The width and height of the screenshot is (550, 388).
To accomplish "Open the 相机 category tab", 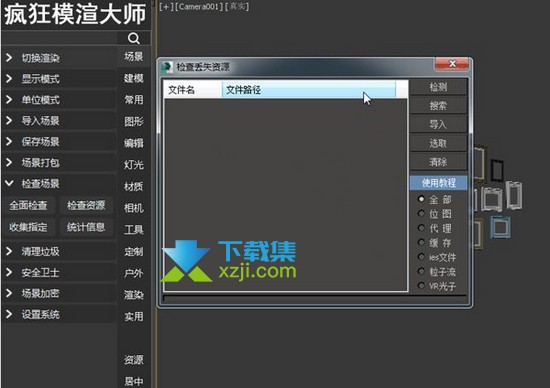I will (134, 208).
